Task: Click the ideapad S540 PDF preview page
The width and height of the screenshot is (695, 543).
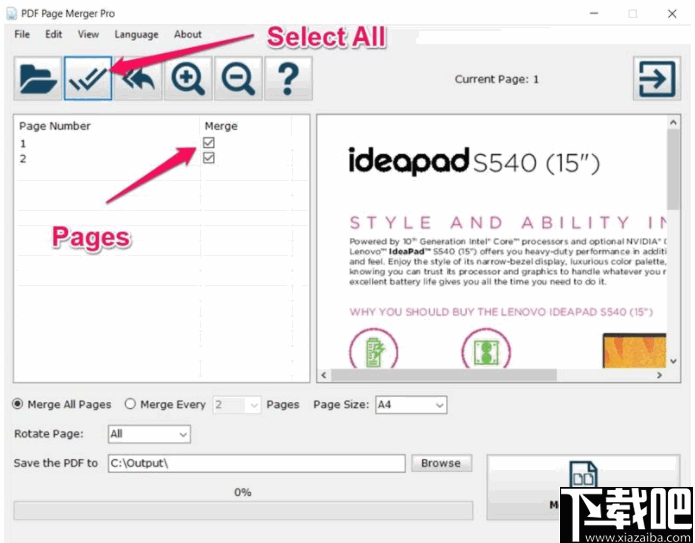Action: 492,242
